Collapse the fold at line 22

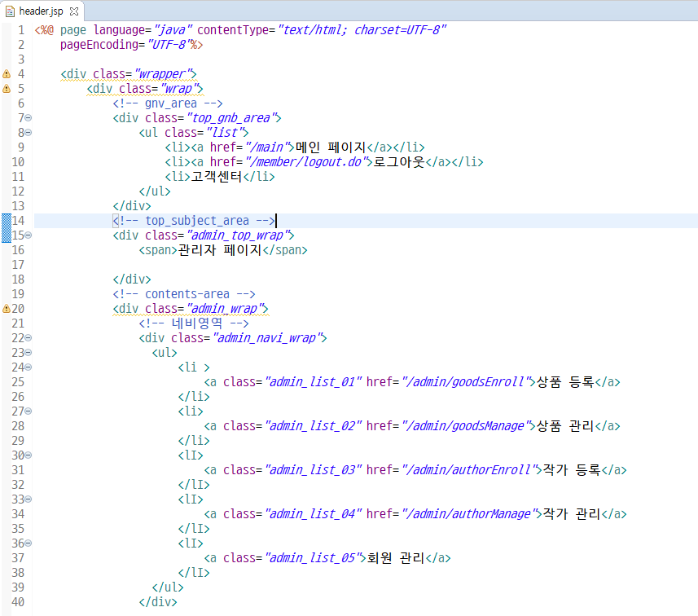[29, 338]
